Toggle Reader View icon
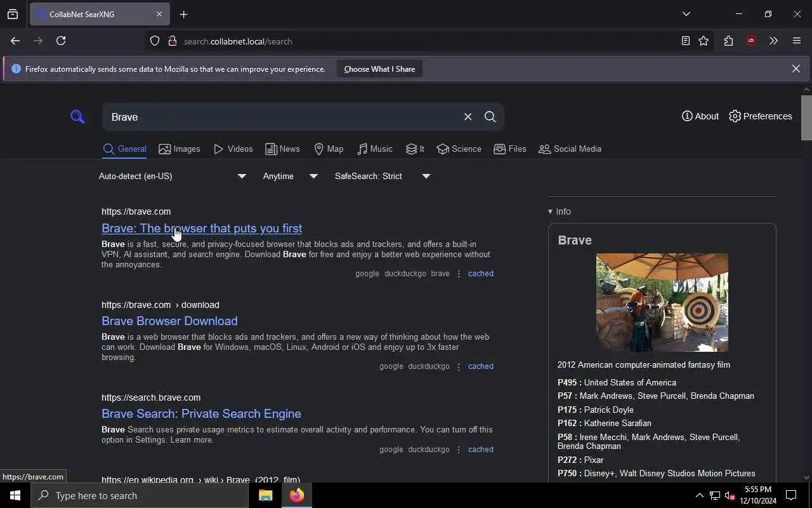 pyautogui.click(x=686, y=41)
